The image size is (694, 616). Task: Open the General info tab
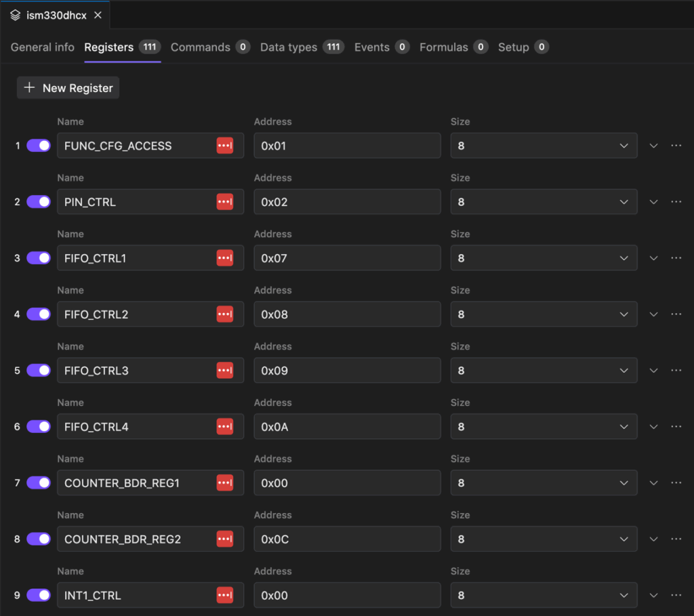point(43,47)
